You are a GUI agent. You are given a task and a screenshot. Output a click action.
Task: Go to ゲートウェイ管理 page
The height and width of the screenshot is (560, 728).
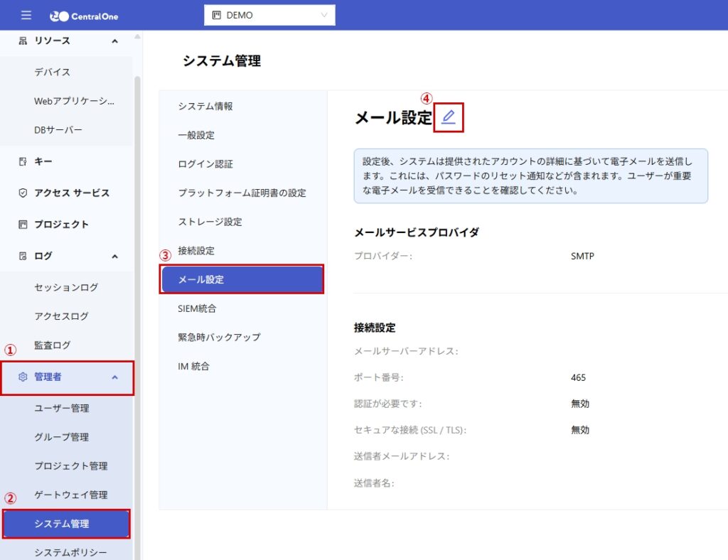71,495
